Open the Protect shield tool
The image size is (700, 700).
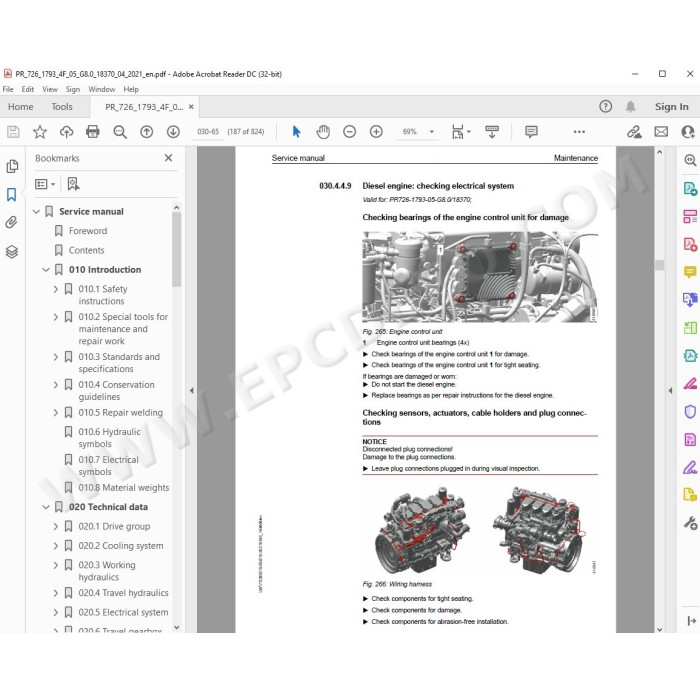tap(690, 411)
